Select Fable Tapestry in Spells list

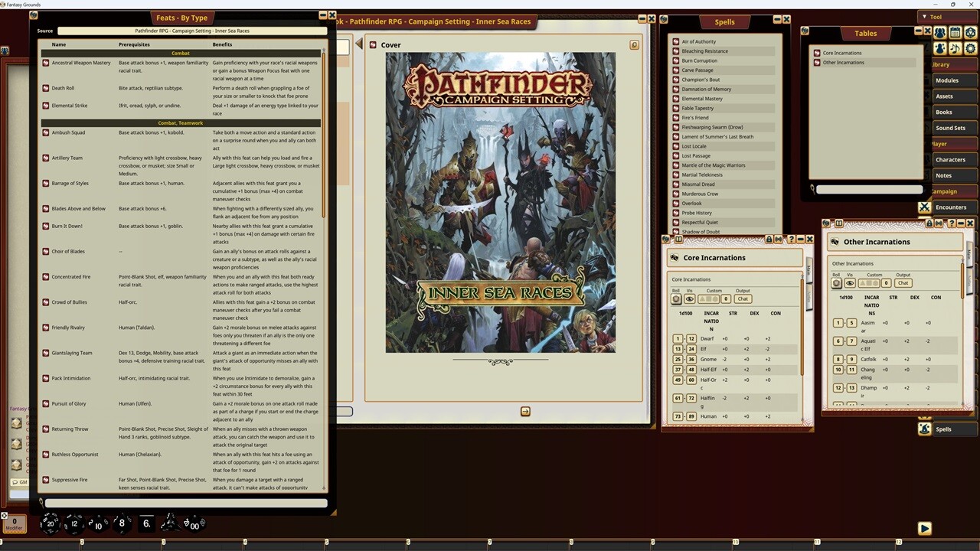point(697,108)
